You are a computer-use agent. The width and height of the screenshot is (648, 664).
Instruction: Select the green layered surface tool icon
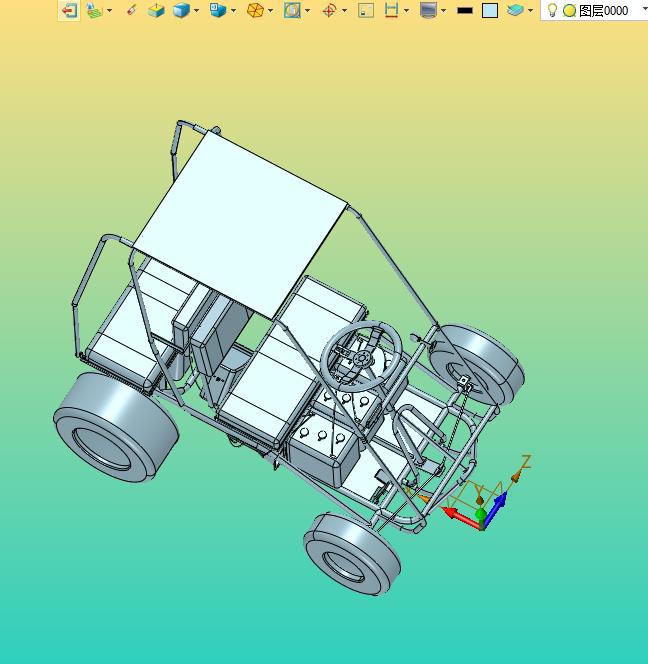click(x=95, y=10)
